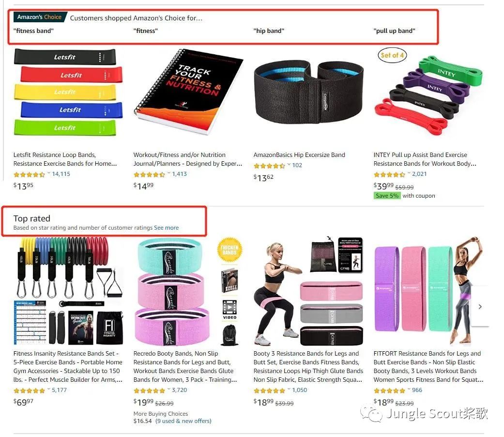Expand rating dropdown arrow beside 2,021
Screen dimensions: 504x437
click(409, 173)
